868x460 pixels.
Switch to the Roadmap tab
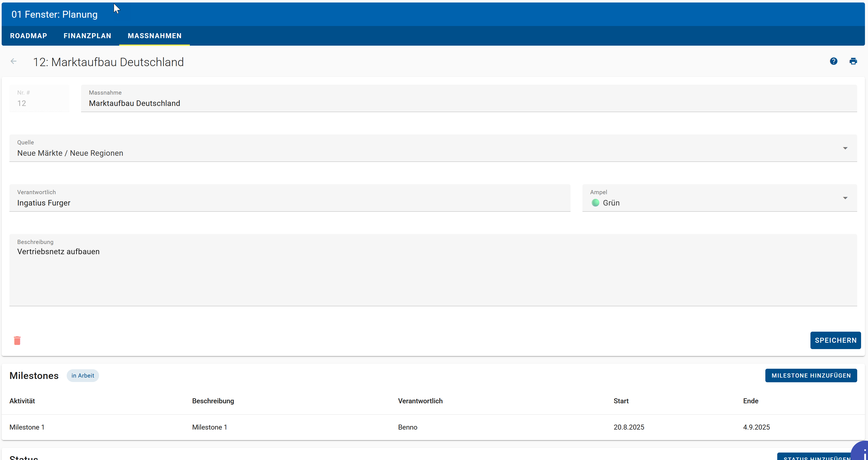coord(29,36)
